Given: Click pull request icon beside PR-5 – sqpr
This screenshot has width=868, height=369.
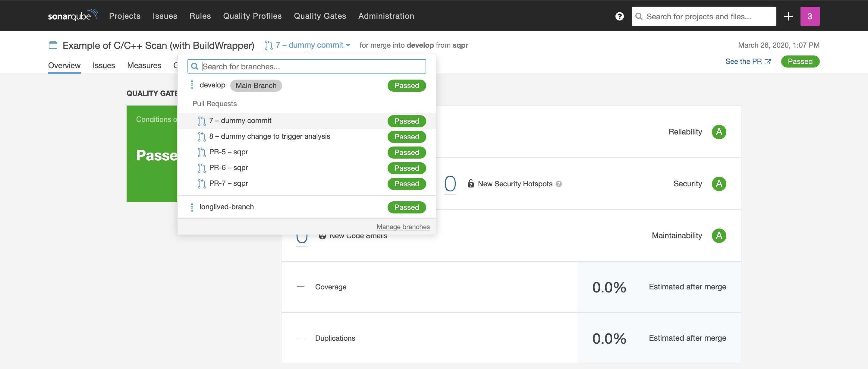Looking at the screenshot, I should click(202, 152).
